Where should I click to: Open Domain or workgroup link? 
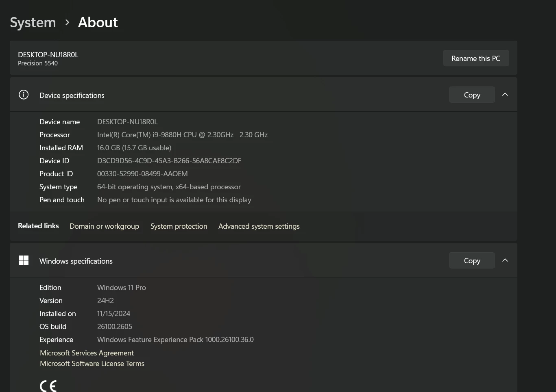(104, 226)
